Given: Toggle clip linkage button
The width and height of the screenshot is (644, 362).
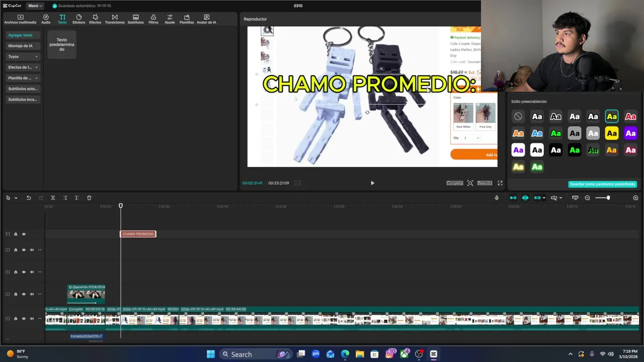Looking at the screenshot, I should [537, 198].
